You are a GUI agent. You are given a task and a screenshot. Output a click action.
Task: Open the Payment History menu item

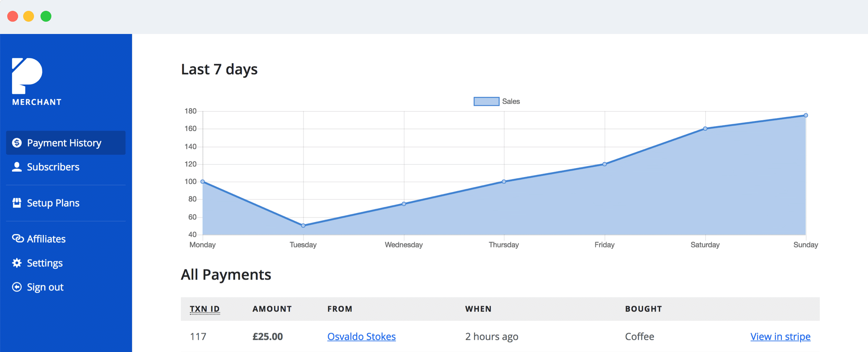pyautogui.click(x=64, y=143)
